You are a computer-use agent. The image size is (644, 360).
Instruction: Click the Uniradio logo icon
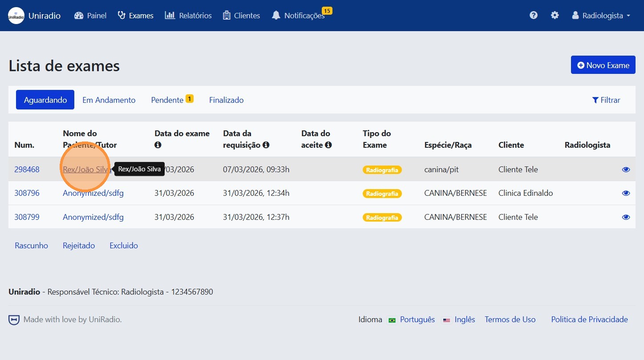(16, 16)
